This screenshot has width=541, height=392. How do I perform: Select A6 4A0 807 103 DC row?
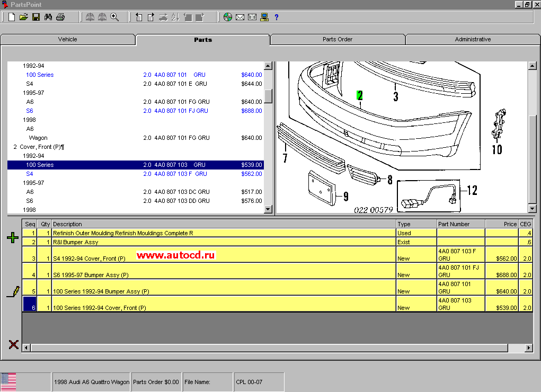[135, 192]
